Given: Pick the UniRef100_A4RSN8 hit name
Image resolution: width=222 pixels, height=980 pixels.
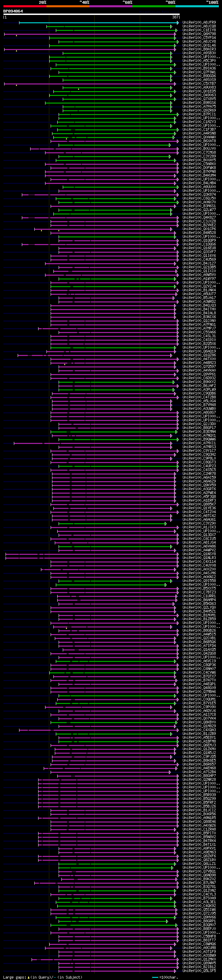Looking at the screenshot, I should coord(199,133).
